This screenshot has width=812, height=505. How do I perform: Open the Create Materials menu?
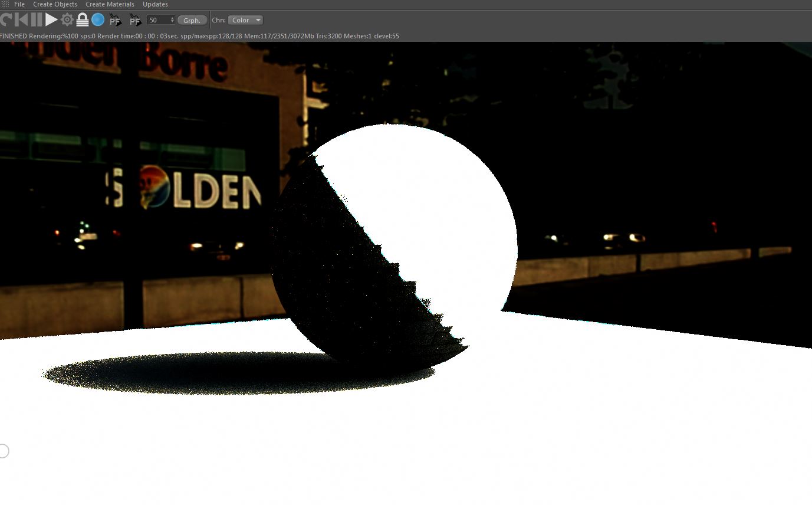tap(110, 4)
